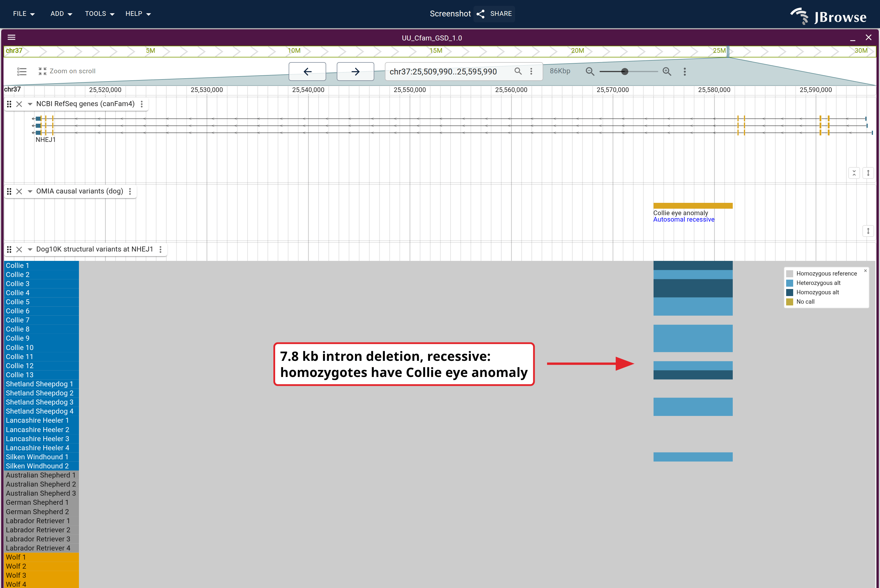The height and width of the screenshot is (588, 880).
Task: Select the Silken Windhound 1 sample row
Action: [x=41, y=457]
